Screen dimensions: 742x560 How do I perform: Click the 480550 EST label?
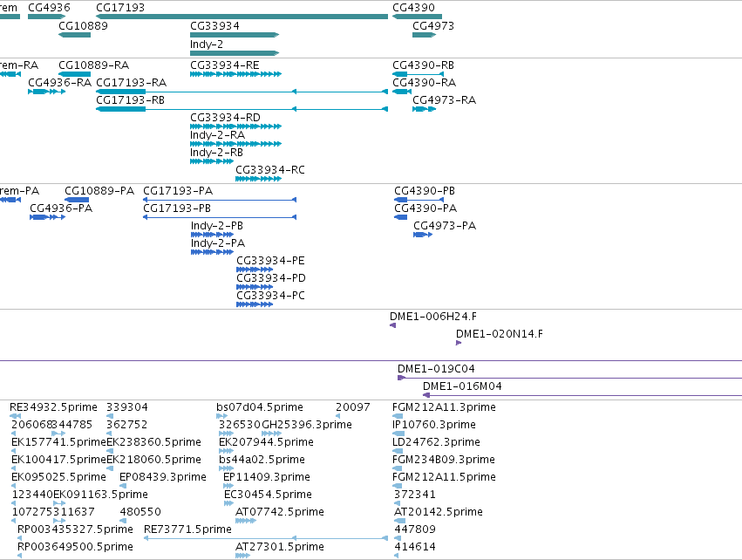140,512
